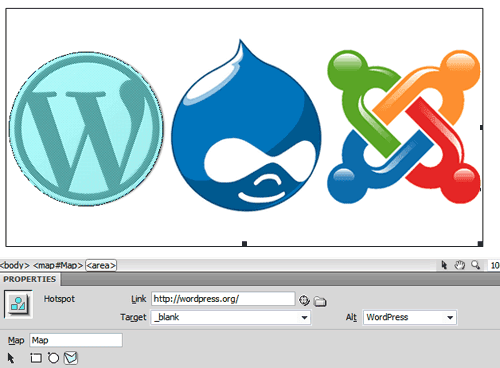
Task: Click the WordPress logo hotspot
Action: point(86,129)
